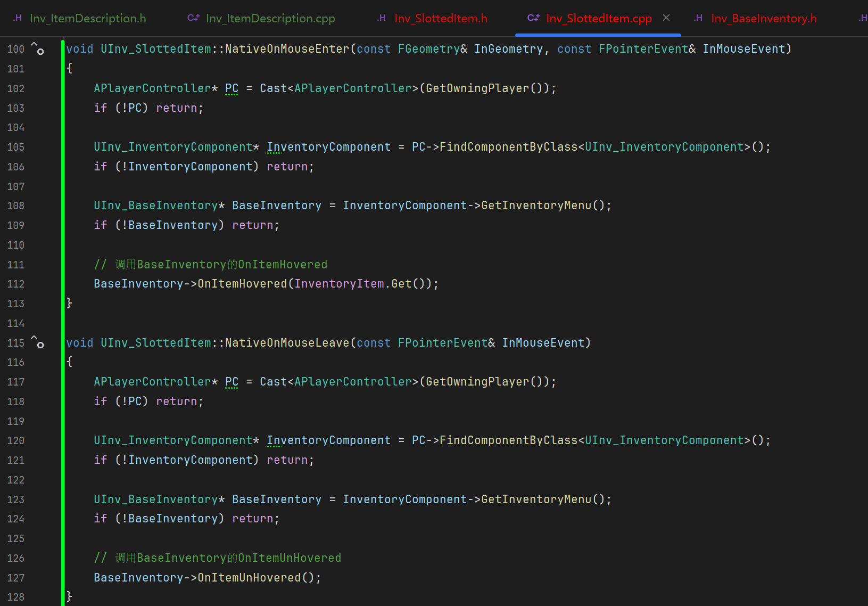Click the return keyword on line 106

pos(287,167)
